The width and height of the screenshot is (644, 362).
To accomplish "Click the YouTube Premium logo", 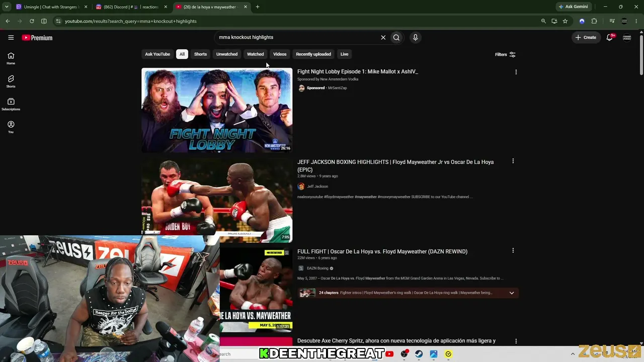I will pyautogui.click(x=37, y=38).
